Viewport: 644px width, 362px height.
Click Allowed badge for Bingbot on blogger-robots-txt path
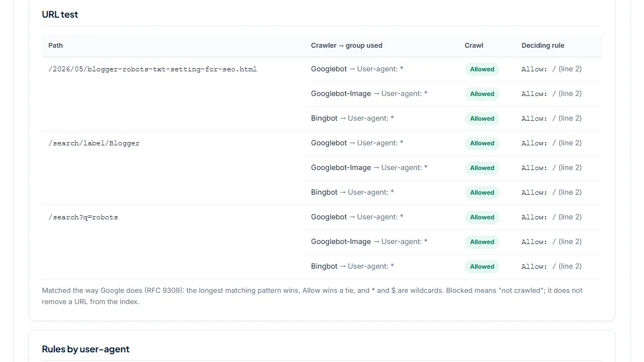pyautogui.click(x=482, y=119)
